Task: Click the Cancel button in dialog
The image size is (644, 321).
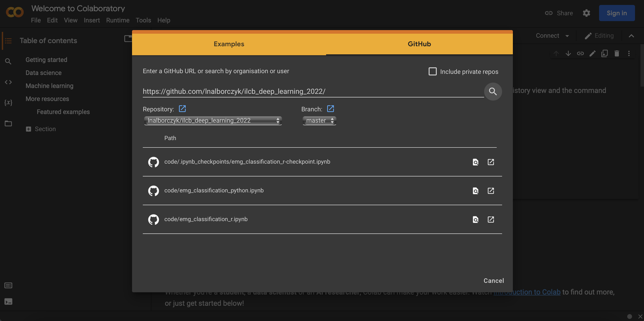Action: click(x=494, y=281)
